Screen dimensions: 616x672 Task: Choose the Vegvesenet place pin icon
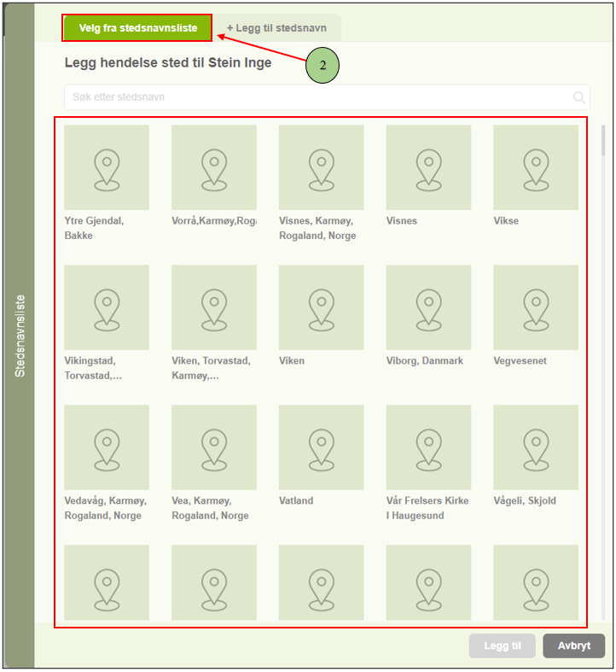point(536,307)
